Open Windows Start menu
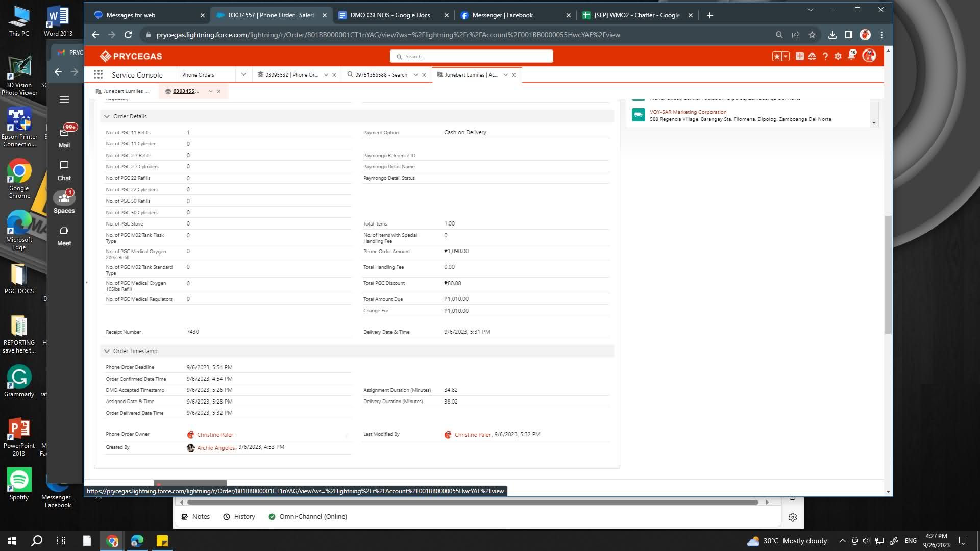Viewport: 980px width, 551px height. coord(12,541)
